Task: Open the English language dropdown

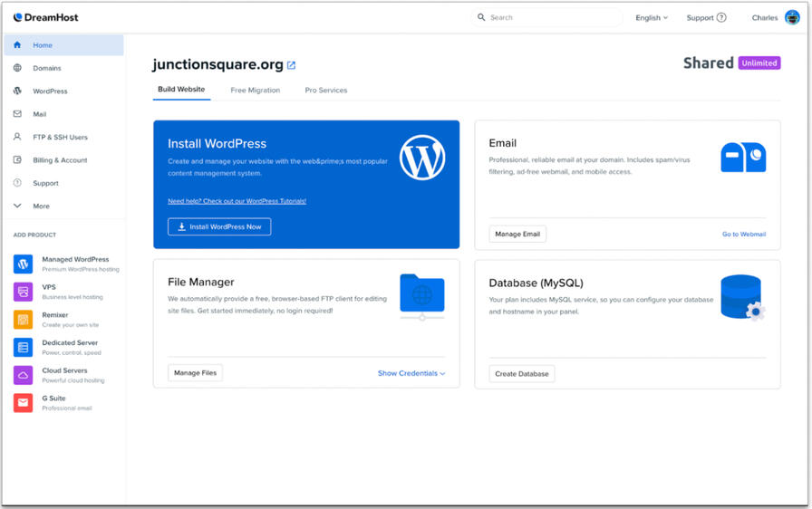Action: point(652,17)
